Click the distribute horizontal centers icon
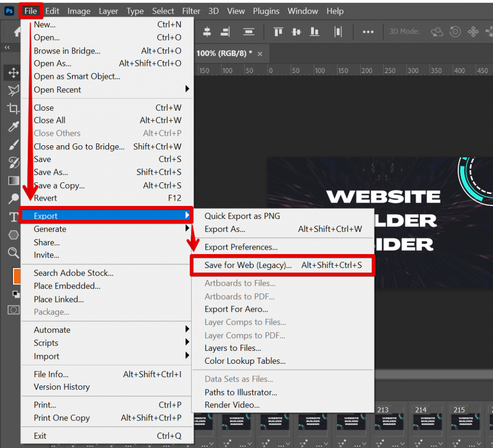The height and width of the screenshot is (448, 493). point(338,32)
